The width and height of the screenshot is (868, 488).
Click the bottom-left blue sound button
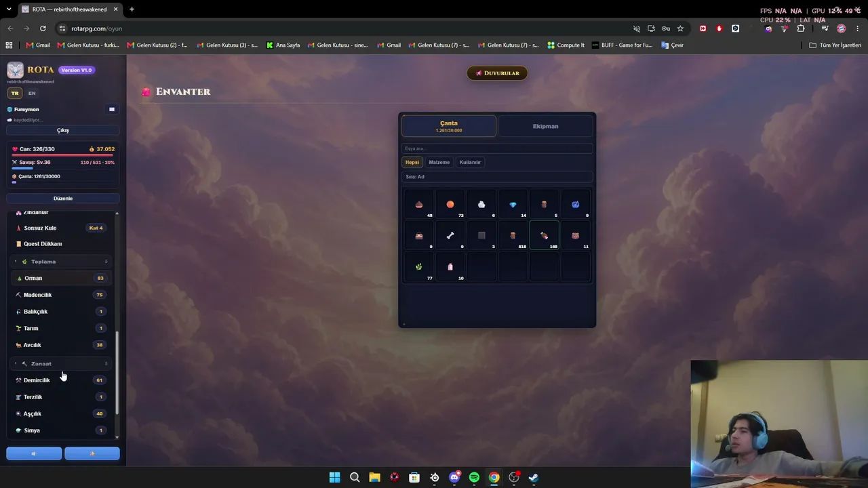click(34, 453)
